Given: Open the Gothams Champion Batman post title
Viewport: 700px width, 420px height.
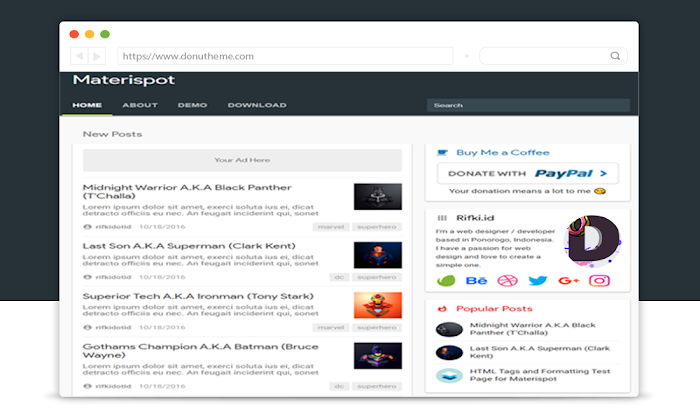Looking at the screenshot, I should pyautogui.click(x=200, y=351).
